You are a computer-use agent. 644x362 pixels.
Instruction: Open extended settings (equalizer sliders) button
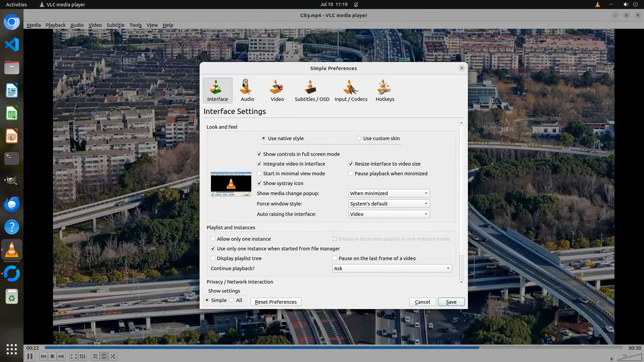[83, 356]
